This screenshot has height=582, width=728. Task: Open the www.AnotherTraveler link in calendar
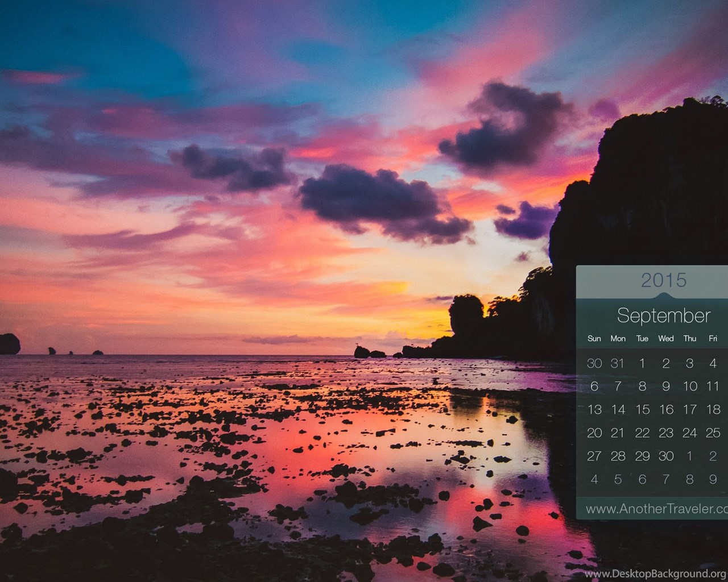click(656, 509)
